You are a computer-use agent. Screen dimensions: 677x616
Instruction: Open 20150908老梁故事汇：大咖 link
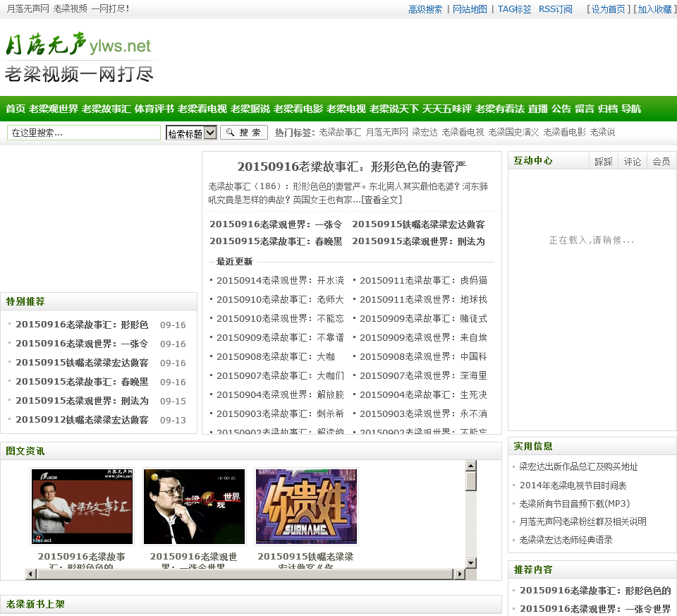pyautogui.click(x=276, y=356)
